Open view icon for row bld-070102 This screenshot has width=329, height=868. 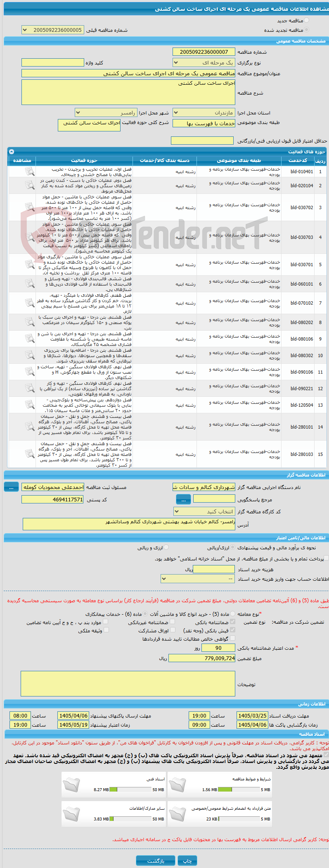point(30,303)
